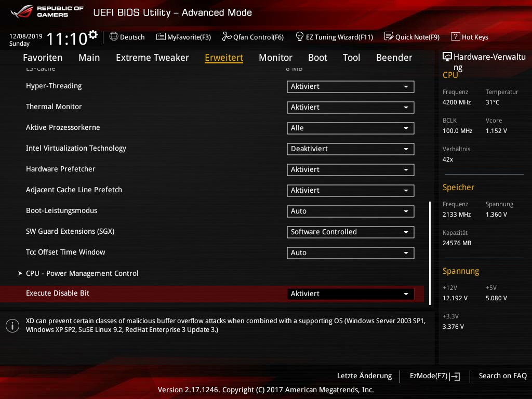Switch to Tool tab

point(352,57)
